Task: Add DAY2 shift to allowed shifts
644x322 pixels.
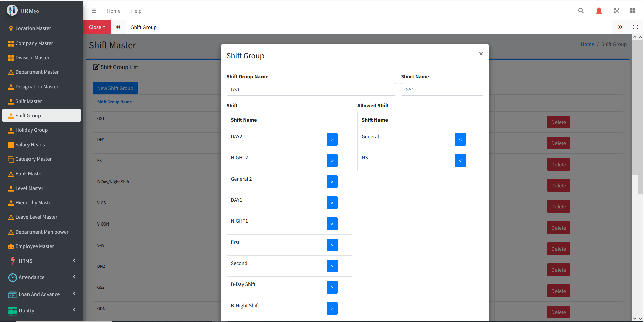Action: point(332,139)
